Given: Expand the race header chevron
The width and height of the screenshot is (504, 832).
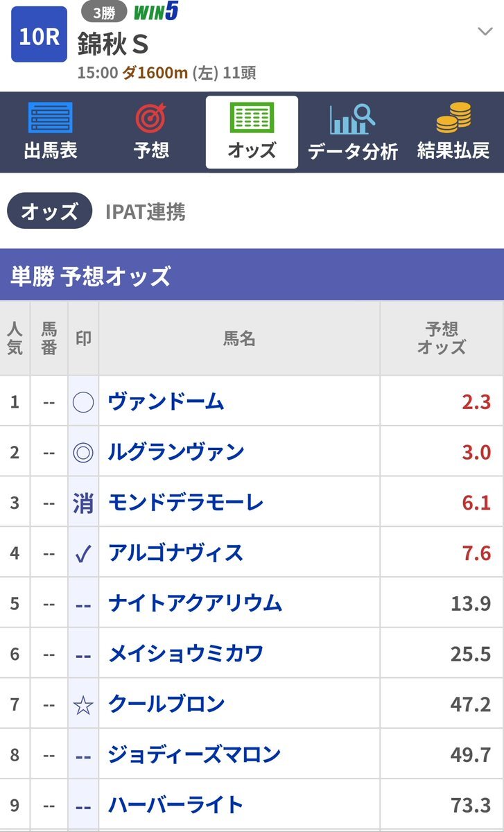Looking at the screenshot, I should click(485, 31).
